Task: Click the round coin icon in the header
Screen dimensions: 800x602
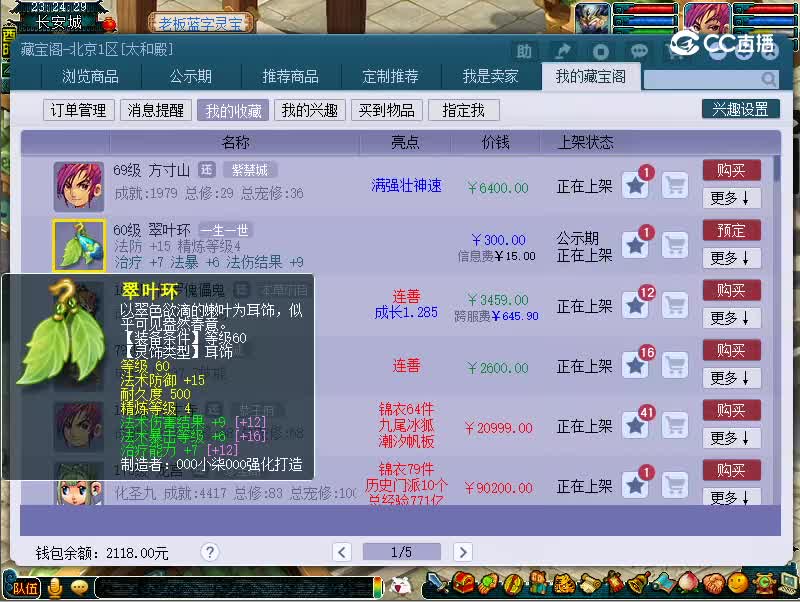Action: tap(601, 51)
